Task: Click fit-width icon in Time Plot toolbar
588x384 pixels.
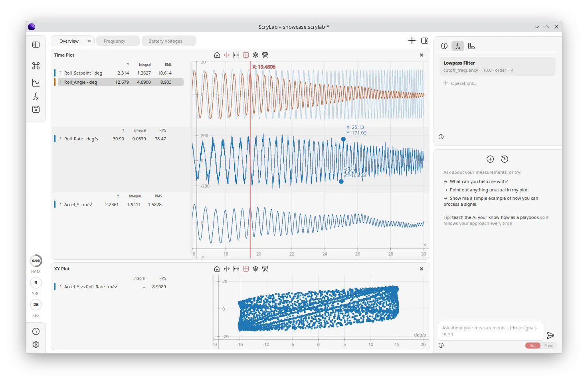Action: click(236, 55)
